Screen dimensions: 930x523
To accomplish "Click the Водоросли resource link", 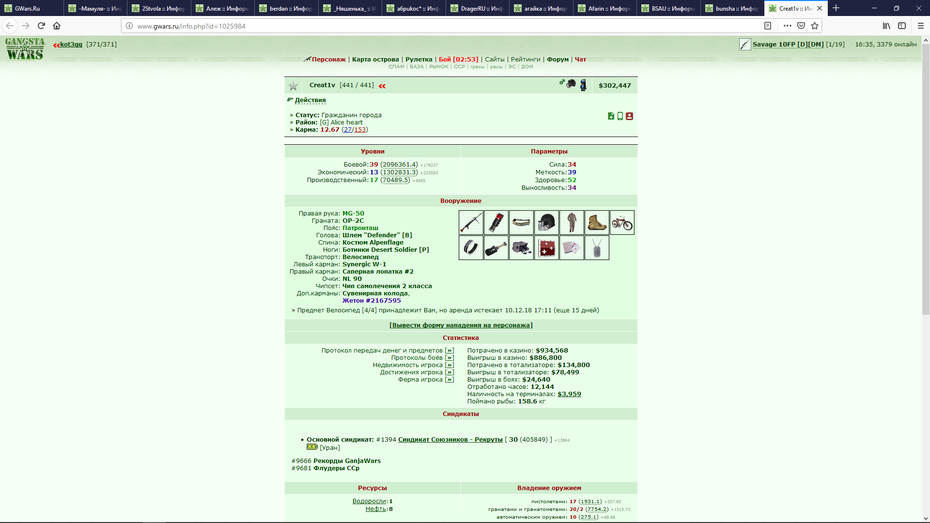I will (369, 501).
